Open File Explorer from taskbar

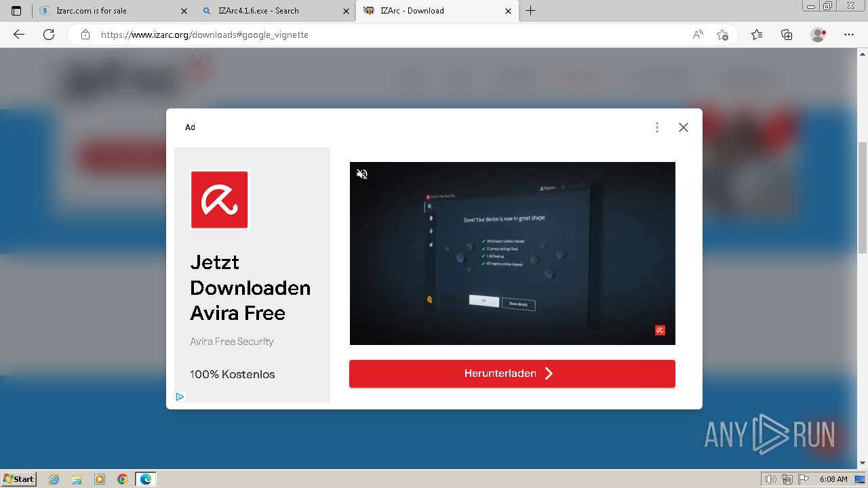point(77,479)
